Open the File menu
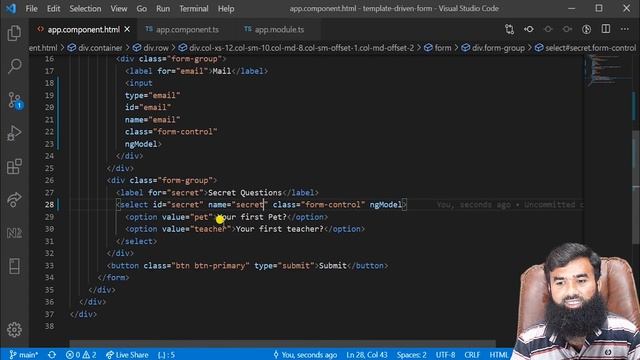 tap(31, 9)
